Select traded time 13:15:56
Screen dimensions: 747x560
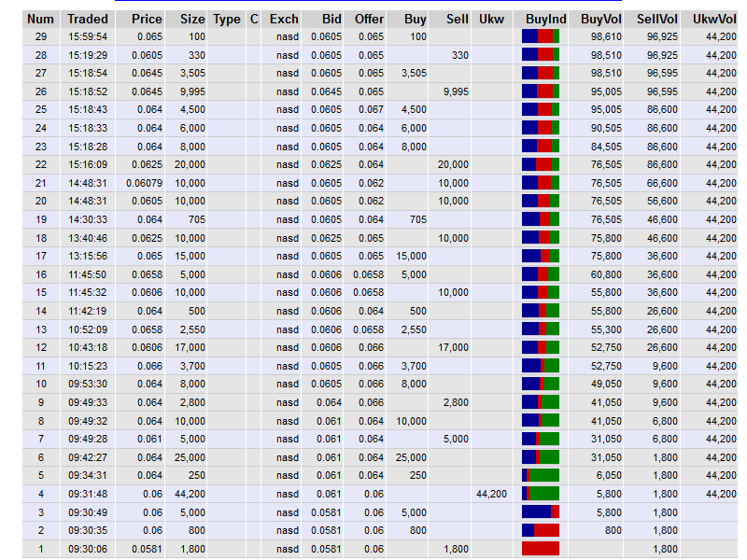click(88, 256)
